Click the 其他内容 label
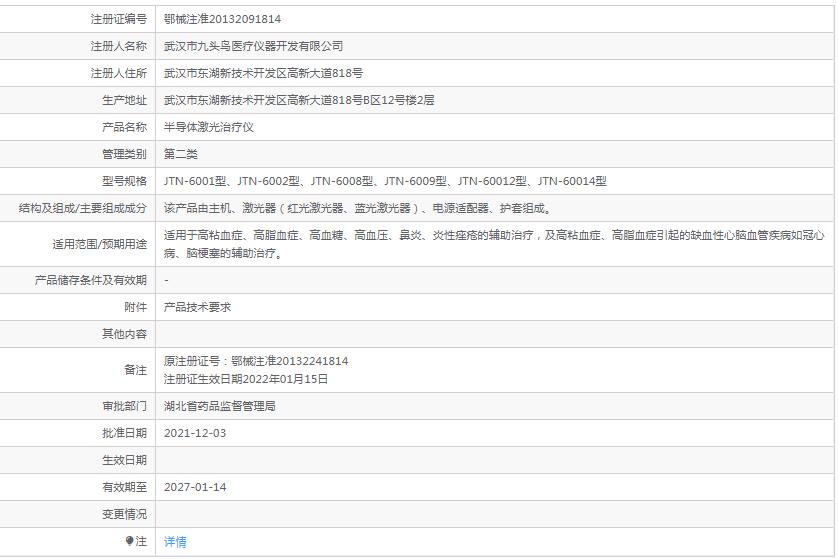This screenshot has width=838, height=559. 125,334
